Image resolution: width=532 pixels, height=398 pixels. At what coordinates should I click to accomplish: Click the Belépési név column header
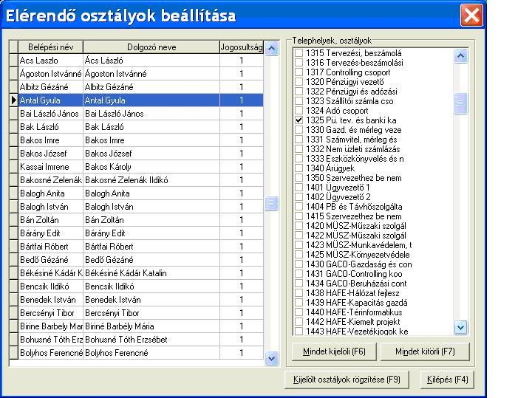coord(50,47)
